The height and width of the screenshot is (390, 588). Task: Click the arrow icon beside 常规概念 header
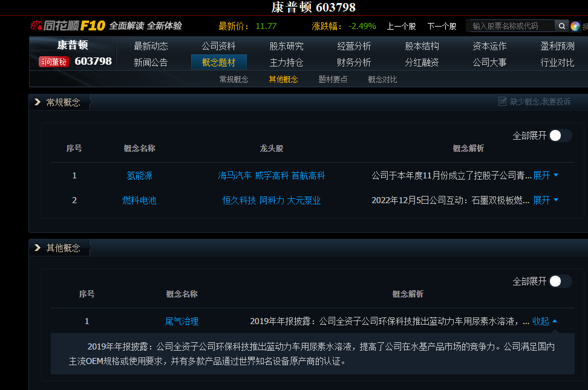37,102
